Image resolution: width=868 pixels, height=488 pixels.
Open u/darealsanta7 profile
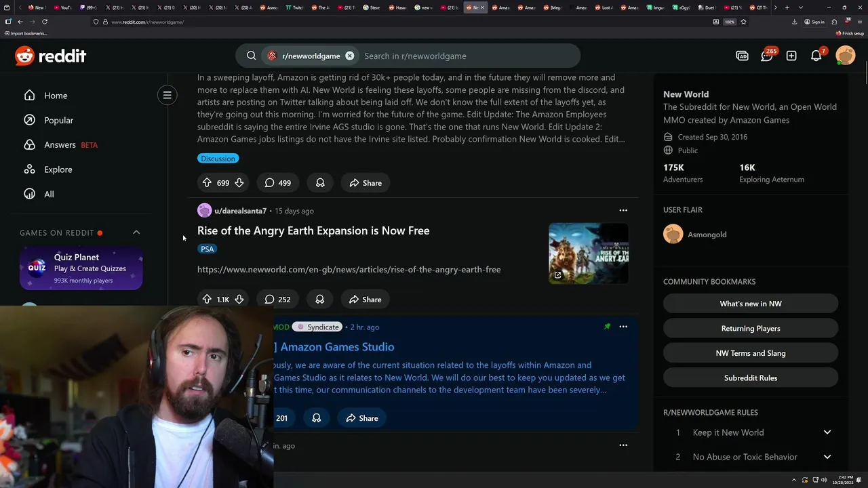click(x=240, y=211)
